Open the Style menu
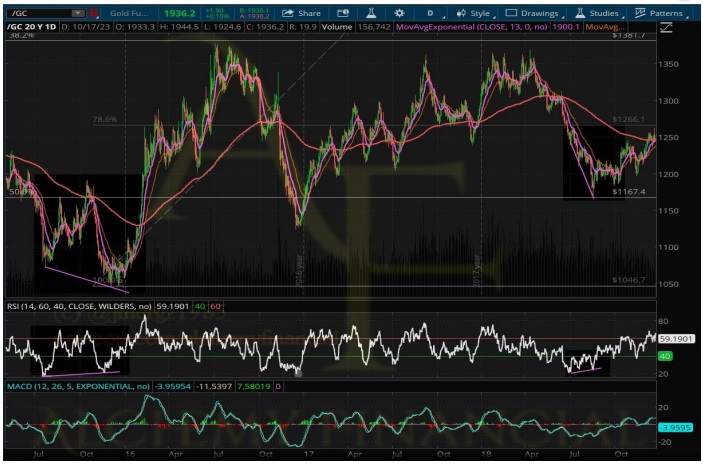 click(x=473, y=13)
